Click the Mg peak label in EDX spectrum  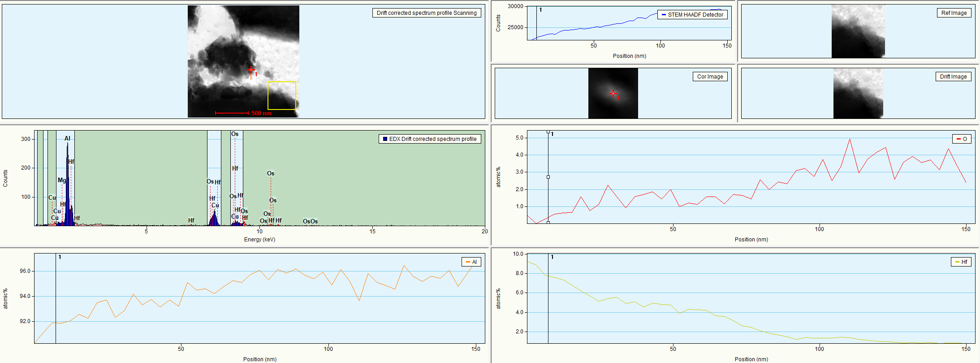click(x=62, y=180)
